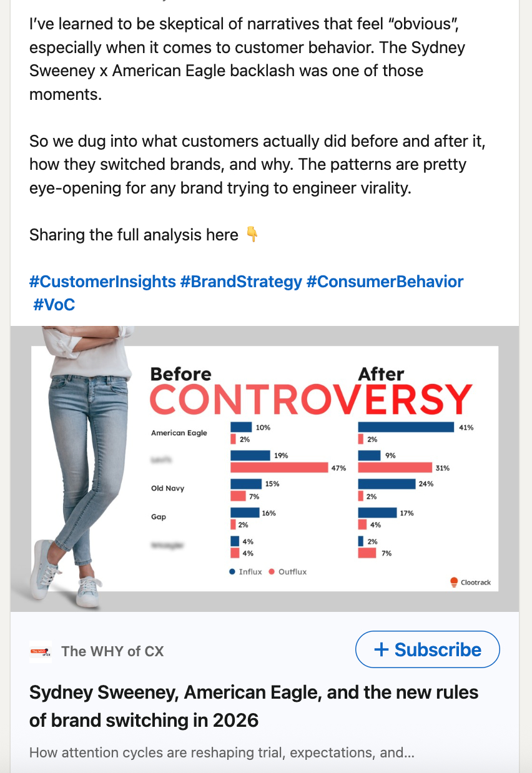Open the #CustomerInsights hashtag
The image size is (532, 773).
click(102, 282)
